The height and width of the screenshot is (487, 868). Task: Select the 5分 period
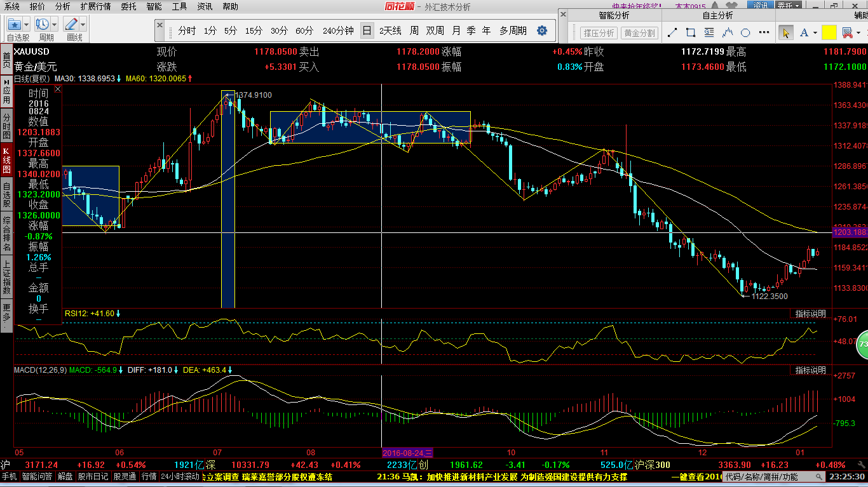point(231,30)
